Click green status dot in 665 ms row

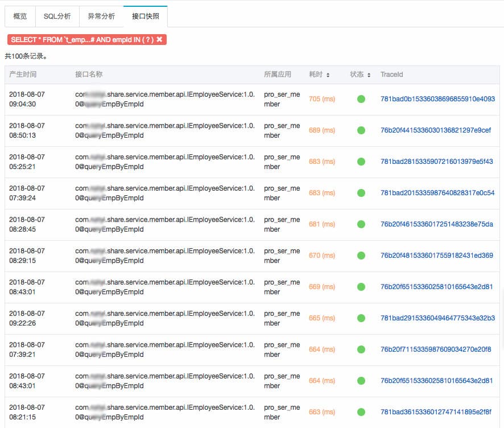(x=361, y=318)
